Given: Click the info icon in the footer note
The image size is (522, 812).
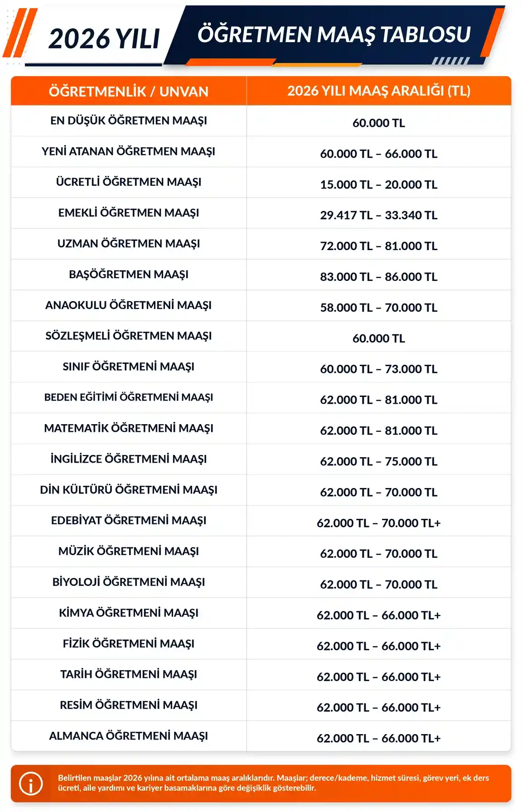Looking at the screenshot, I should pyautogui.click(x=31, y=783).
